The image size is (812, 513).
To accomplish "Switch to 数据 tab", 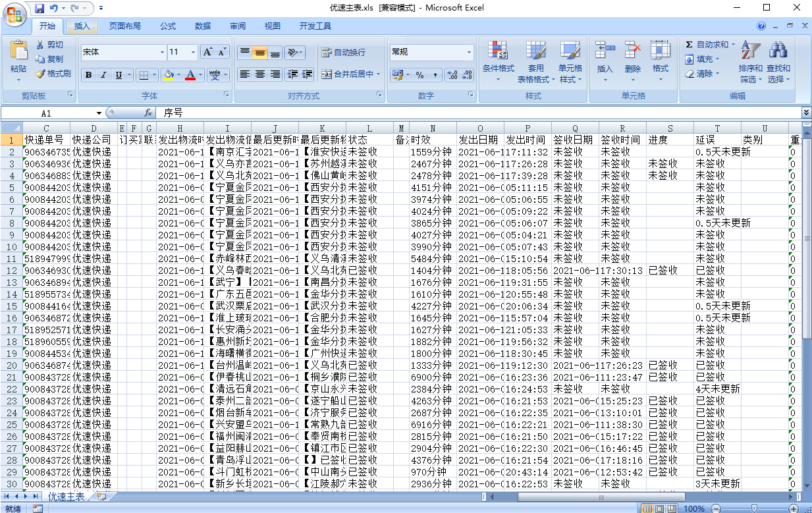I will pos(203,26).
